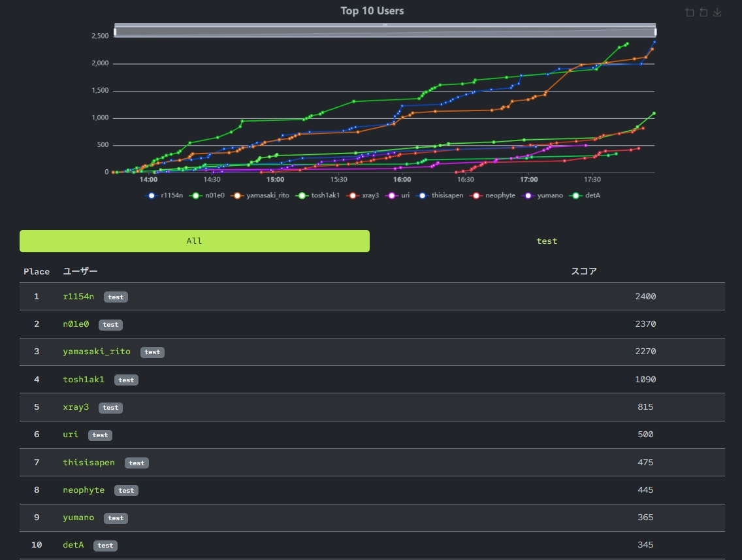Click the test badge next to detA
The height and width of the screenshot is (560, 742).
point(106,546)
